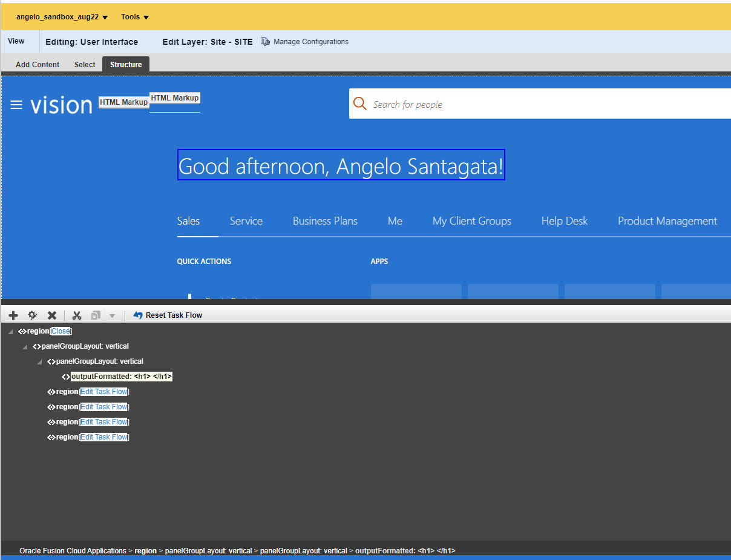Viewport: 731px width, 560px height.
Task: Select the inner panelGroupLayout: vertical row
Action: pos(100,361)
